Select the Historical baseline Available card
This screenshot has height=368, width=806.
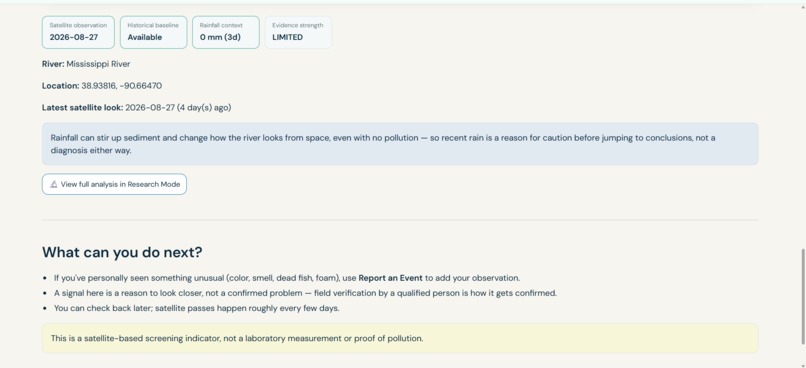pos(153,32)
